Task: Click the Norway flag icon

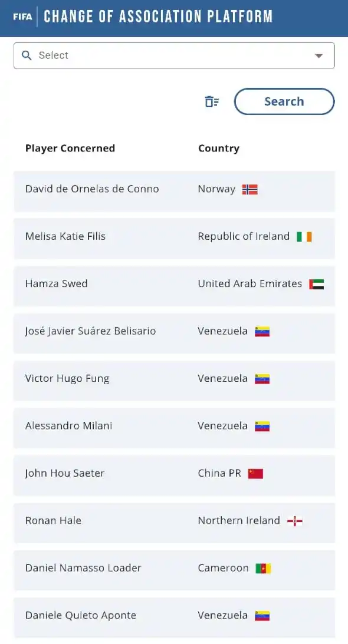Action: pyautogui.click(x=249, y=189)
